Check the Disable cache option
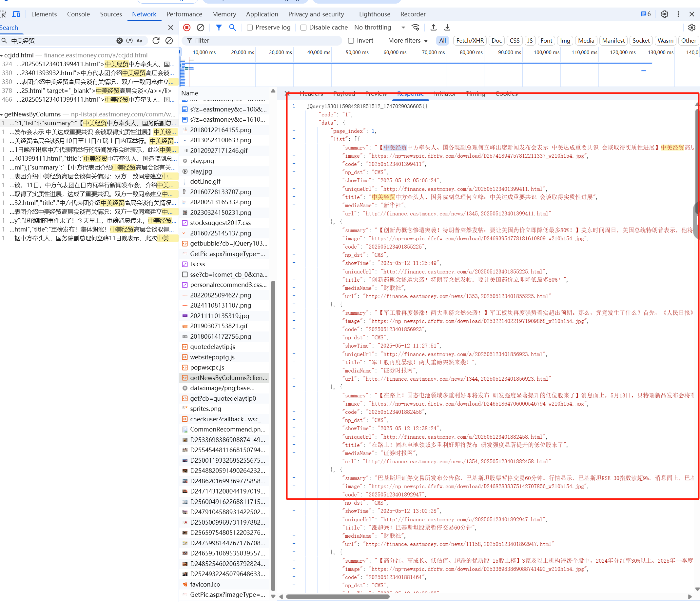 [x=303, y=28]
